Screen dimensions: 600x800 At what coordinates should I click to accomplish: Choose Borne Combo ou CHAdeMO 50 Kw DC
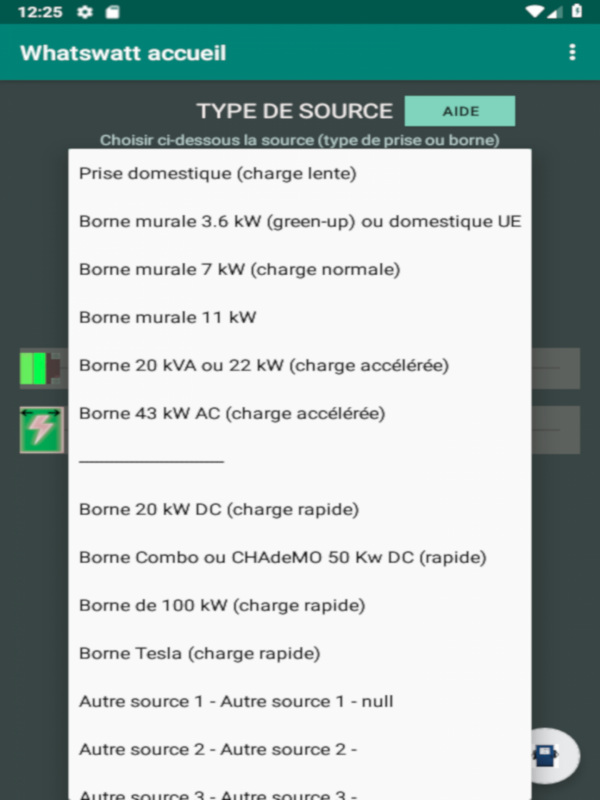(300, 557)
